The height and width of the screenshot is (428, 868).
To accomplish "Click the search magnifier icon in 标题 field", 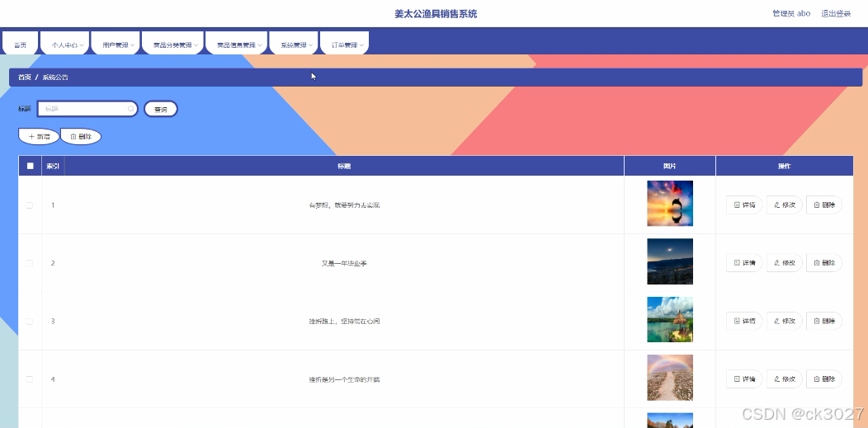I will point(130,109).
